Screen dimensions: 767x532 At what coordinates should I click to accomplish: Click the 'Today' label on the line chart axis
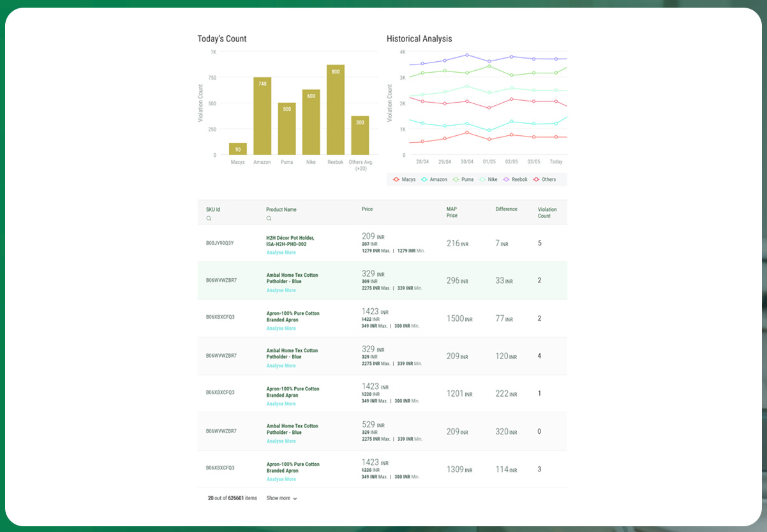tap(556, 162)
